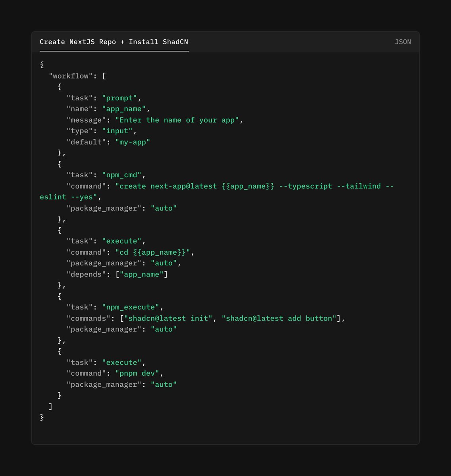Click the "execute" value above pnpm dev
Screen dimensions: 451x476
tap(122, 363)
